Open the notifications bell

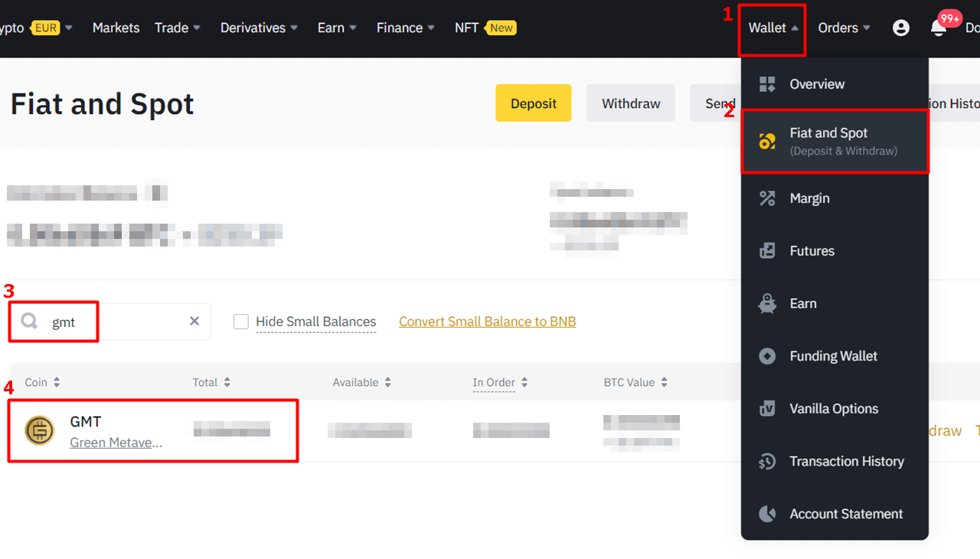(x=938, y=28)
